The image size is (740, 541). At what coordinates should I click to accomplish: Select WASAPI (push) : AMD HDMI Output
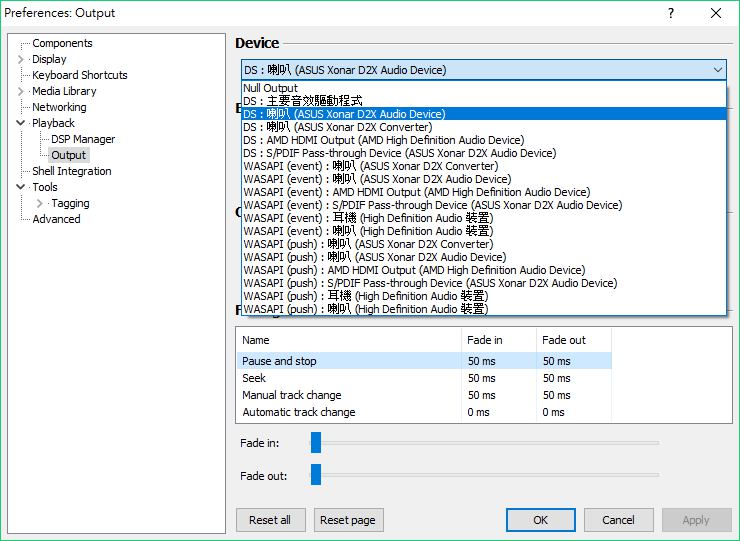[484, 270]
